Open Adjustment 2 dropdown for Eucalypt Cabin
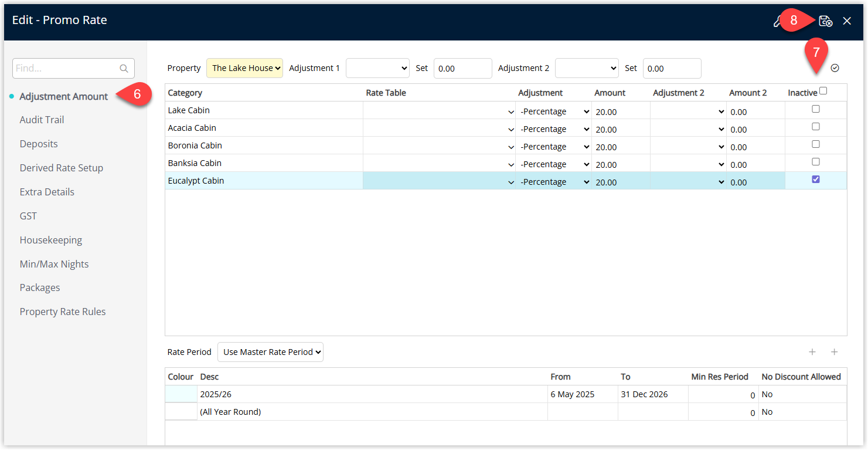The height and width of the screenshot is (450, 868). tap(689, 182)
